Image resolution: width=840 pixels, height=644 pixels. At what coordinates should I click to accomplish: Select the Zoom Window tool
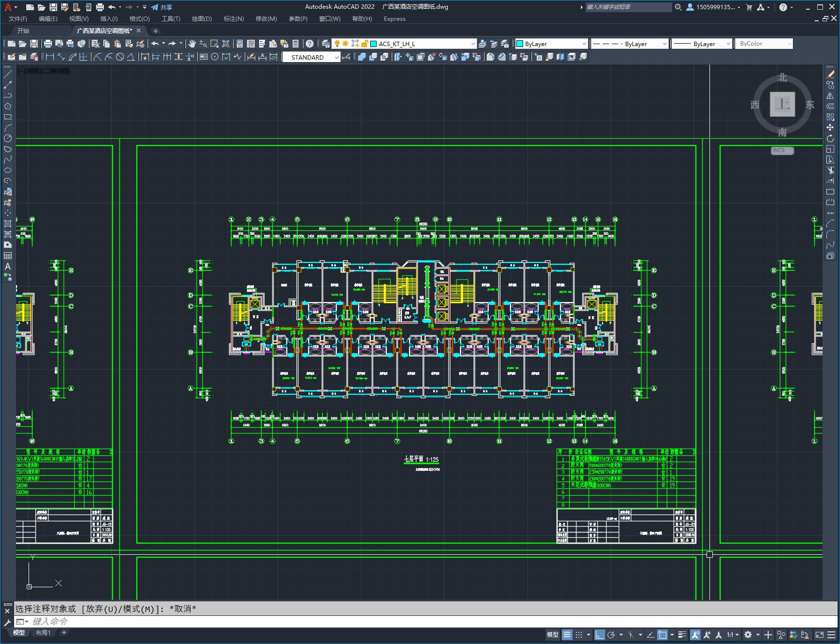tap(214, 44)
